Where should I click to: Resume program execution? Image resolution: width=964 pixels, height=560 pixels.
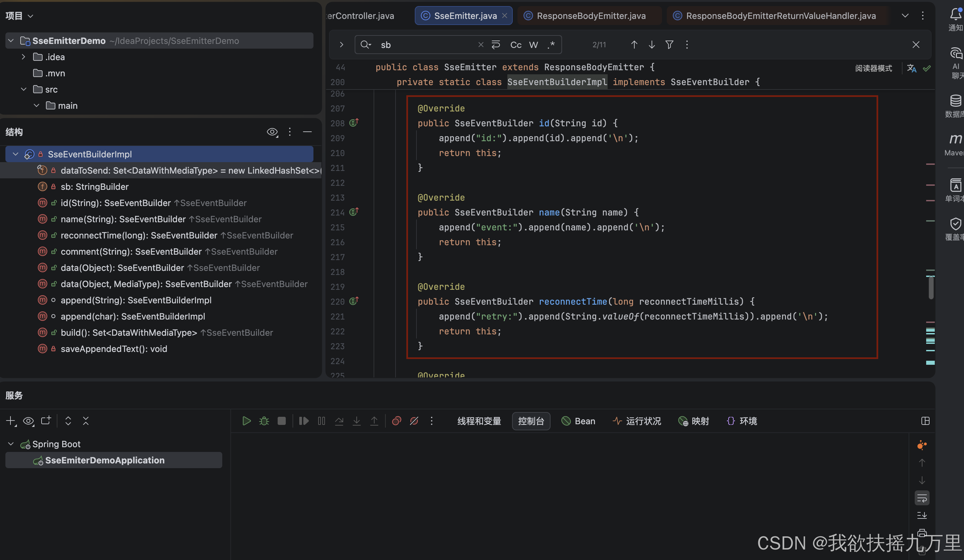point(304,421)
